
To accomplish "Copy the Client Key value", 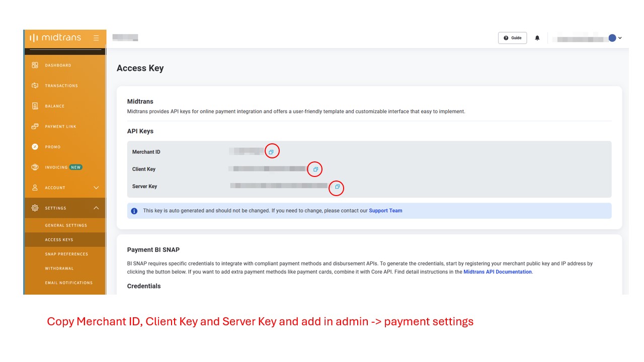I will (315, 169).
